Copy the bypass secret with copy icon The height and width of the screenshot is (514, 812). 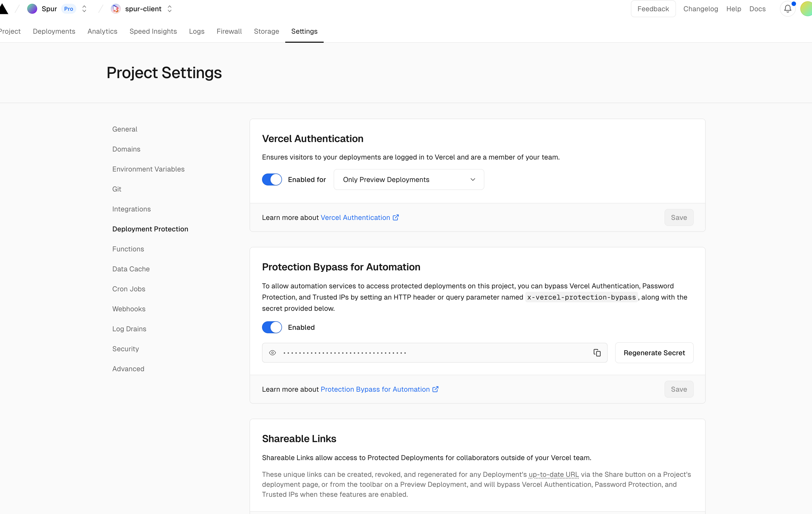[x=597, y=353]
